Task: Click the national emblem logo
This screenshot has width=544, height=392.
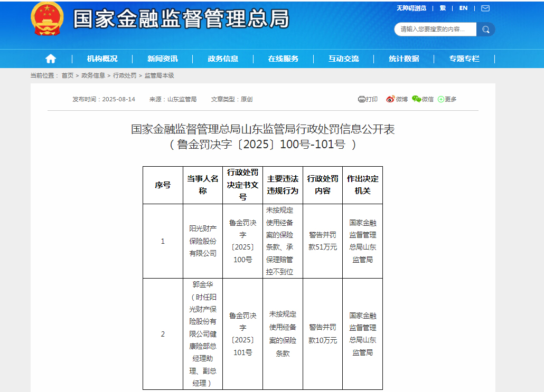Action: [48, 18]
